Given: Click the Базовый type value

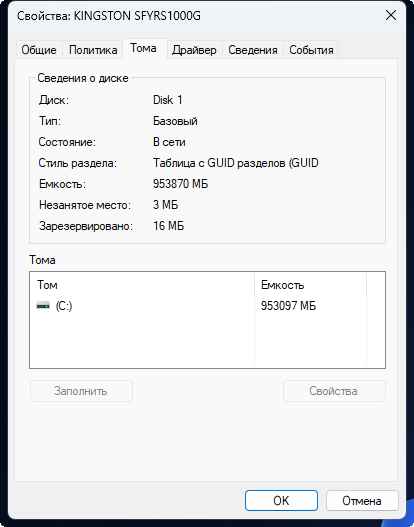Looking at the screenshot, I should click(x=175, y=121).
